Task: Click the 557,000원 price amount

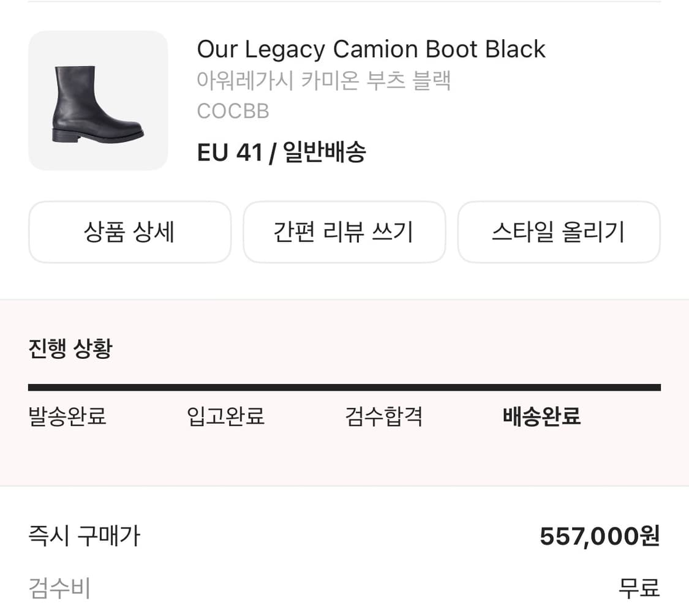Action: coord(599,536)
